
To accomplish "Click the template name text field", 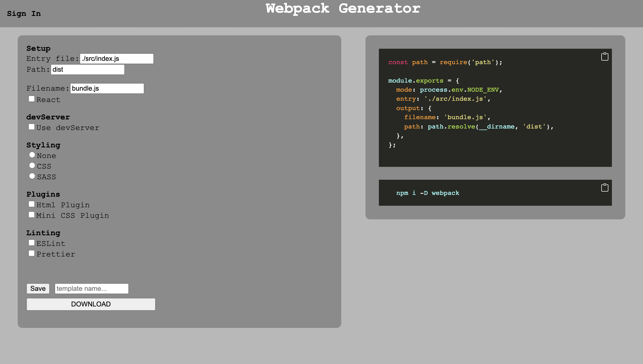I will (91, 289).
